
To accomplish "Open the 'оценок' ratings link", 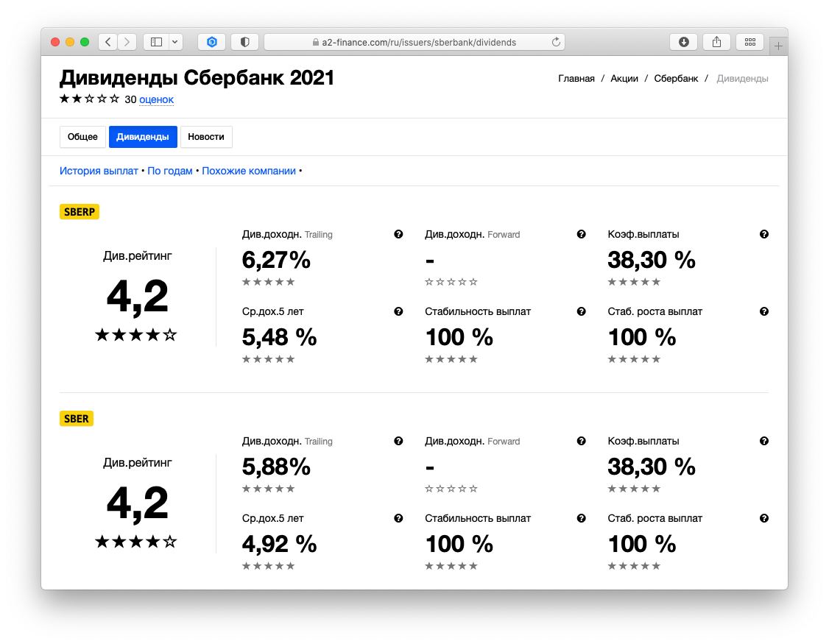I will tap(157, 99).
